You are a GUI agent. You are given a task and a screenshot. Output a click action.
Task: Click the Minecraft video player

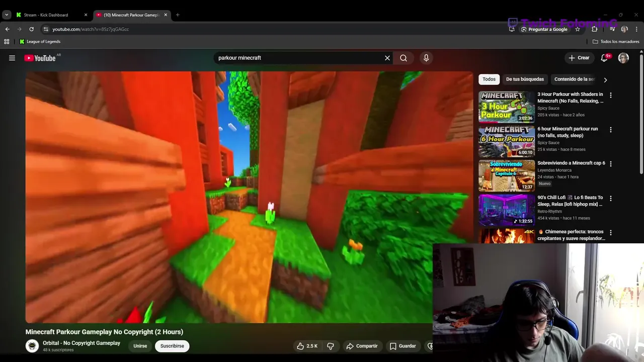point(250,197)
